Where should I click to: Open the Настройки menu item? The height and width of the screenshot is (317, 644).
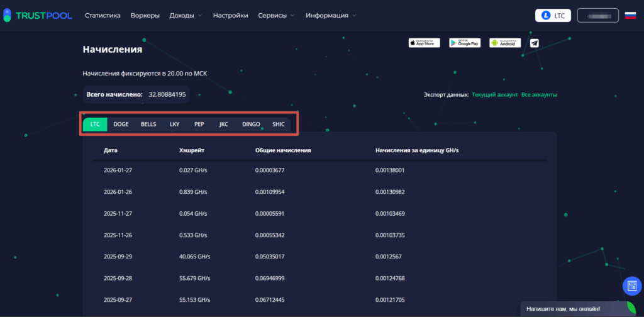[230, 16]
